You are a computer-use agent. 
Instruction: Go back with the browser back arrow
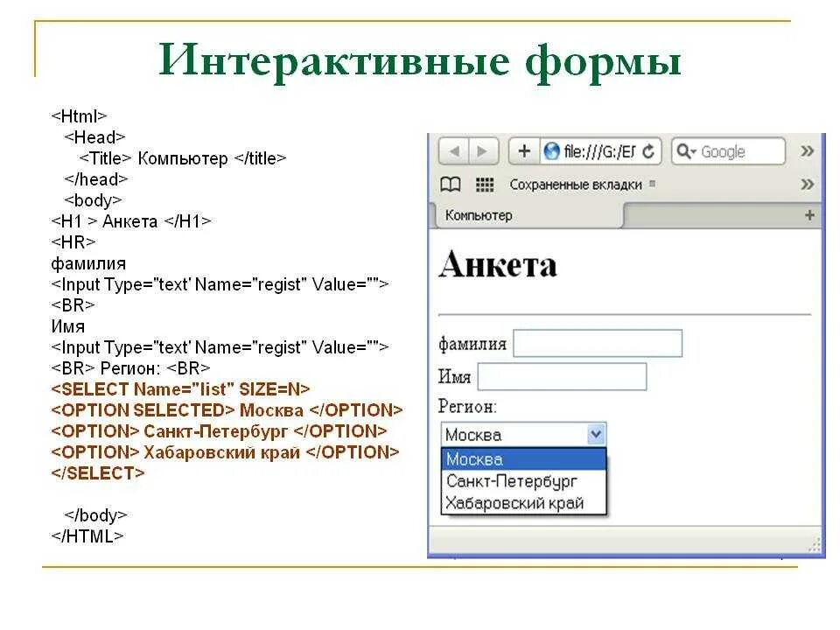(x=454, y=151)
